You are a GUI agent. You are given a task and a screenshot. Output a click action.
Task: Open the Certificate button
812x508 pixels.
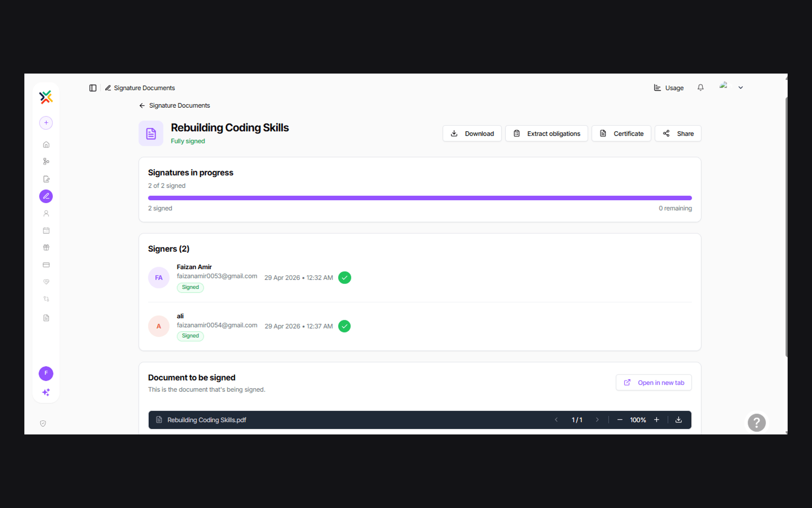621,133
